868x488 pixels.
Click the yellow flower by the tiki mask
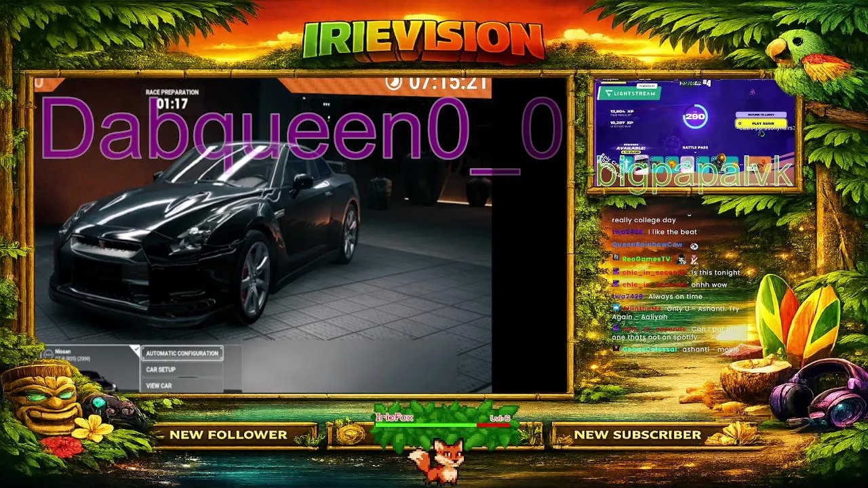93,428
